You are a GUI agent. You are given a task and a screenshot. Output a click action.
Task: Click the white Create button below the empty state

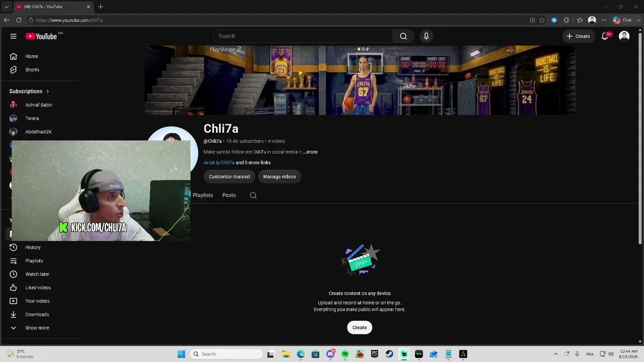coord(360,327)
